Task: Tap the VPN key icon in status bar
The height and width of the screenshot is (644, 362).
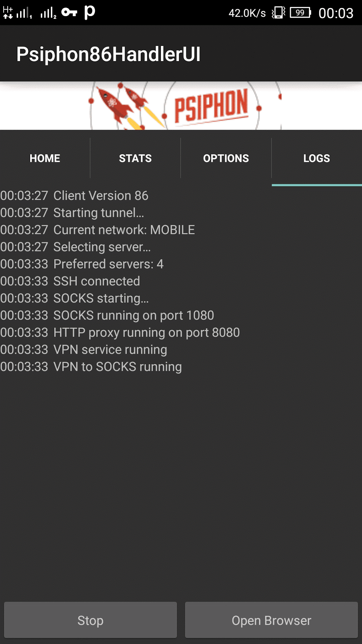Action: pyautogui.click(x=69, y=12)
